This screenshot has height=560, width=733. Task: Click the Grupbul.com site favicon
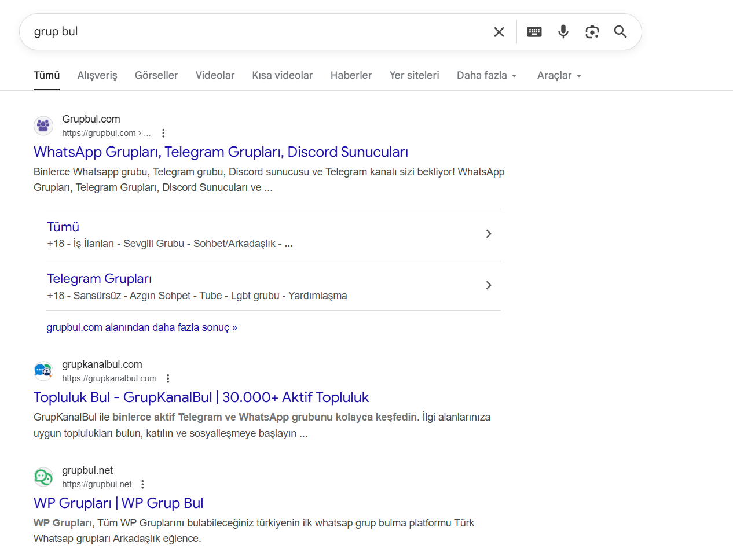coord(43,126)
